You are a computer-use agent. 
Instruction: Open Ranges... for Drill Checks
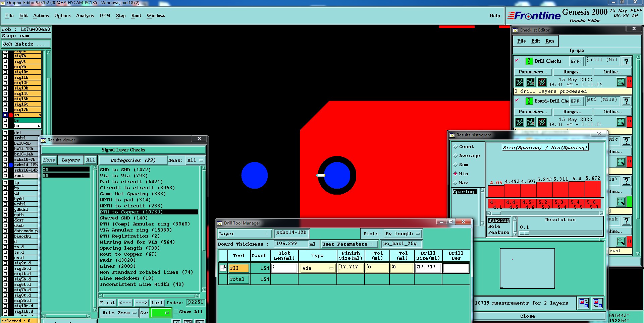click(573, 72)
